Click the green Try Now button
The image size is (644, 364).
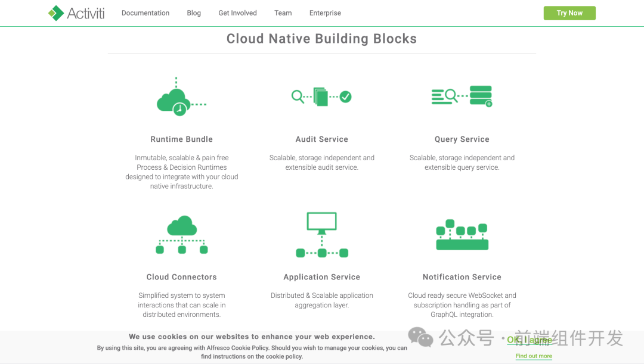tap(569, 13)
